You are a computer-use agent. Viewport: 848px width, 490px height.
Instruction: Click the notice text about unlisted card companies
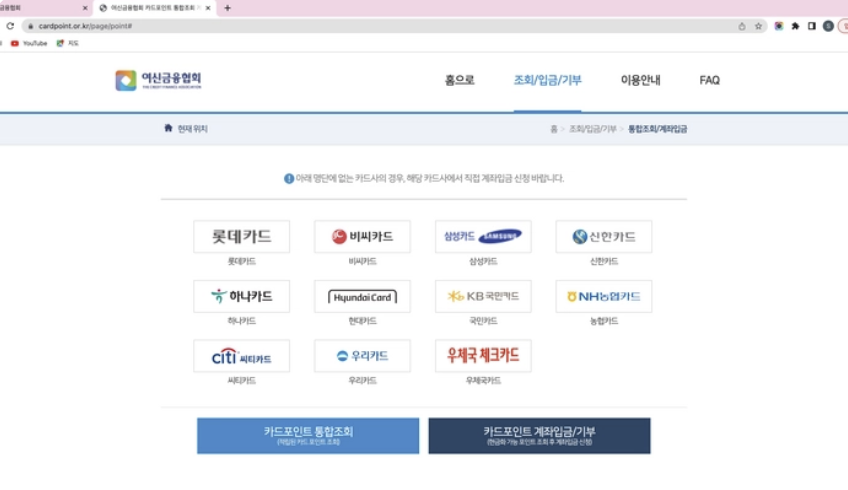tap(430, 178)
